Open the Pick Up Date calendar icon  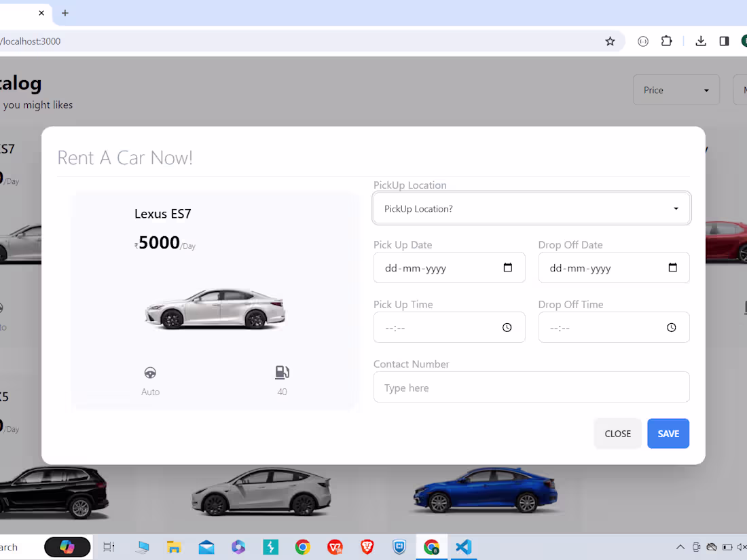508,267
